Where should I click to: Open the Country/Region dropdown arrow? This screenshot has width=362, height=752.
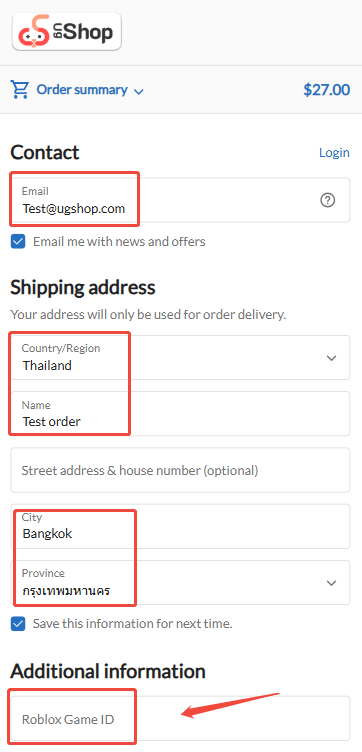tap(331, 358)
